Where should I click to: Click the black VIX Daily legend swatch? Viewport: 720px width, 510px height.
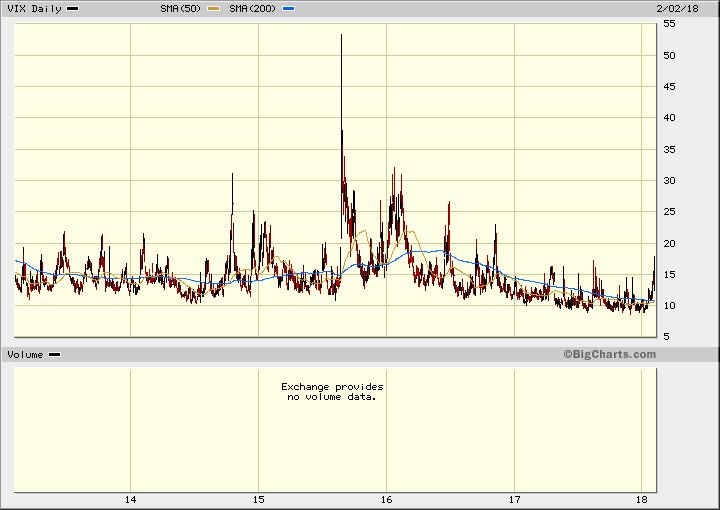(73, 9)
